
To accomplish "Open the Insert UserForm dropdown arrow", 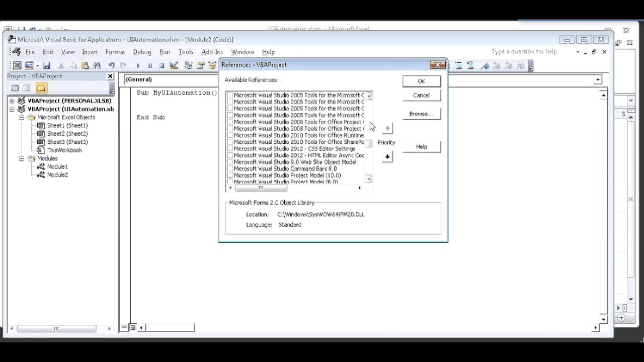I will pyautogui.click(x=37, y=65).
